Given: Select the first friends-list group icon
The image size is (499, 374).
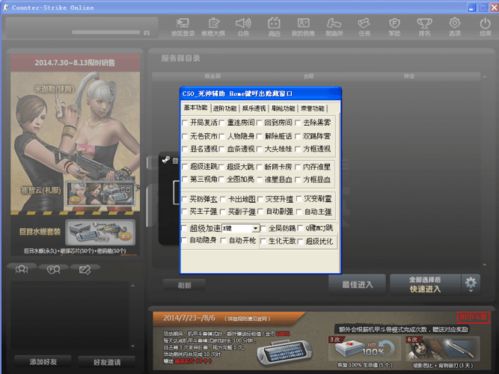Looking at the screenshot, I should (22, 269).
